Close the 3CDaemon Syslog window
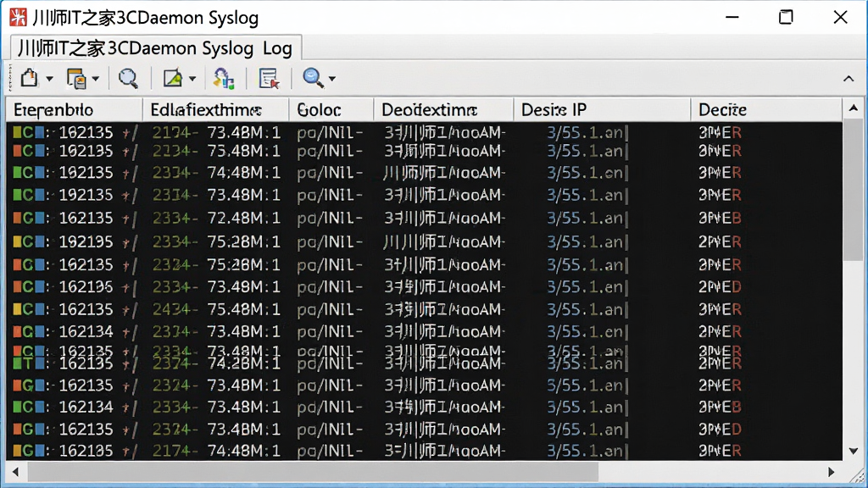The image size is (868, 488). click(x=840, y=18)
